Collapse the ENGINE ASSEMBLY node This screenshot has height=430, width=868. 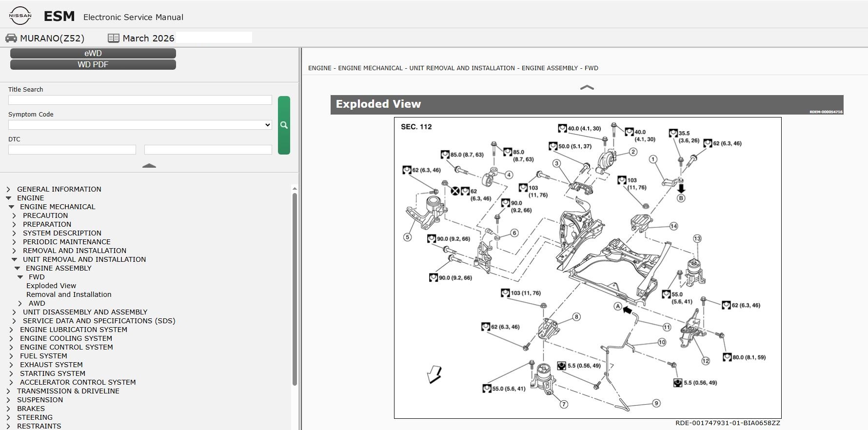17,268
